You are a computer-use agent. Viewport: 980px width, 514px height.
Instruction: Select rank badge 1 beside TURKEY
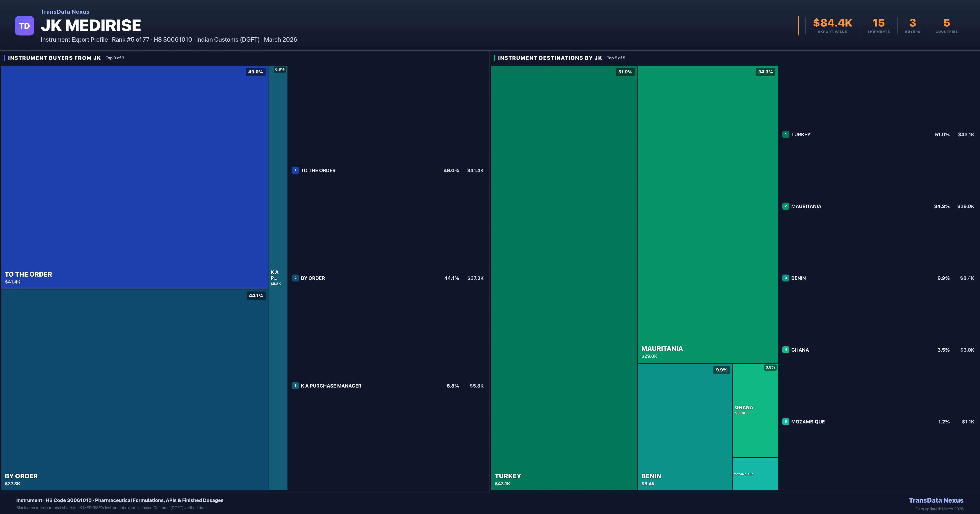tap(786, 134)
